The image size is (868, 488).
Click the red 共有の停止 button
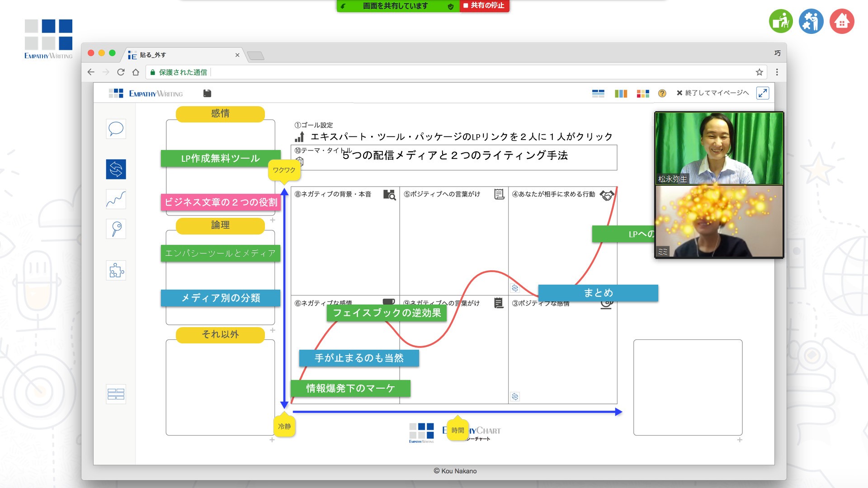[484, 6]
